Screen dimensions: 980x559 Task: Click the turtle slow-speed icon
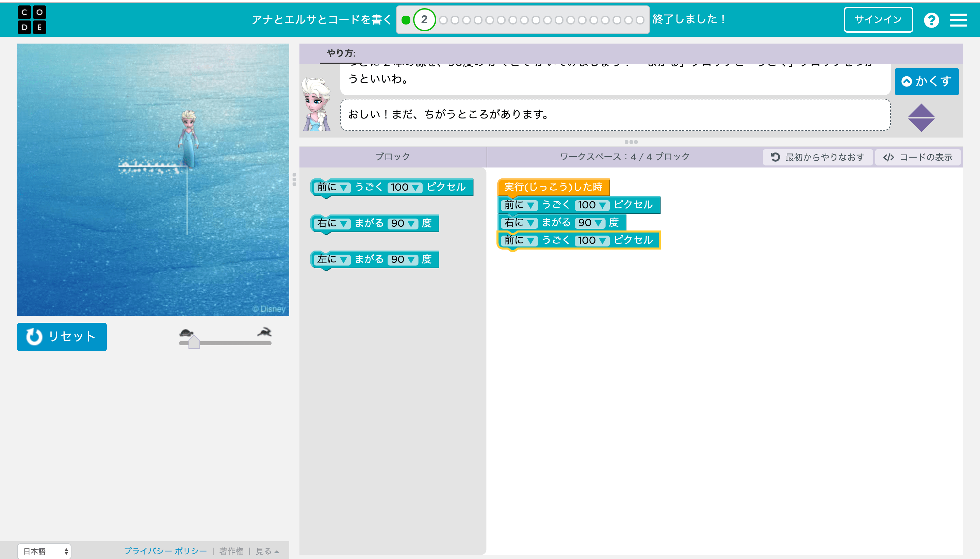pos(186,333)
